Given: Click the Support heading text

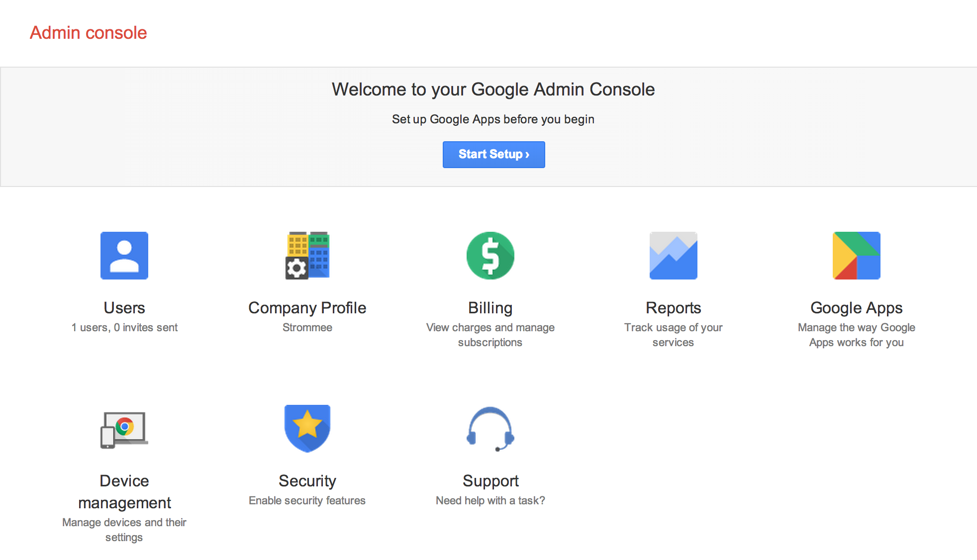Looking at the screenshot, I should click(x=490, y=481).
